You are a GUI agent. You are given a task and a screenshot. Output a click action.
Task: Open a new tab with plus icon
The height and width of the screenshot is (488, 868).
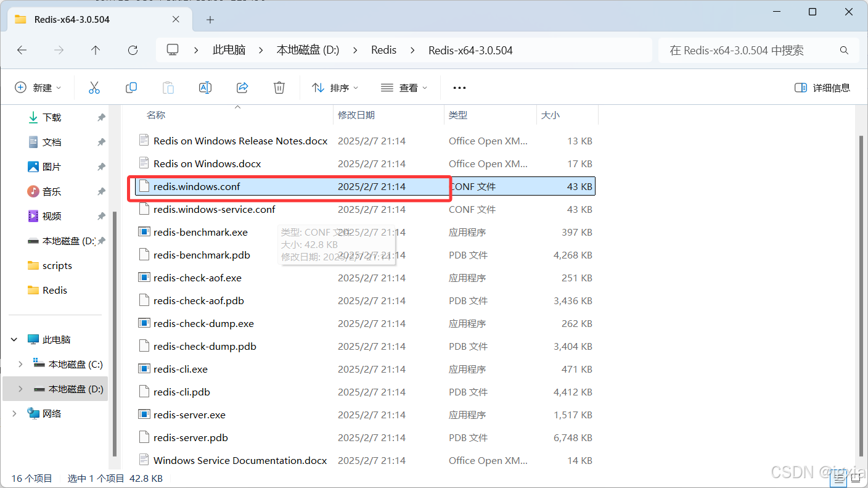(210, 20)
